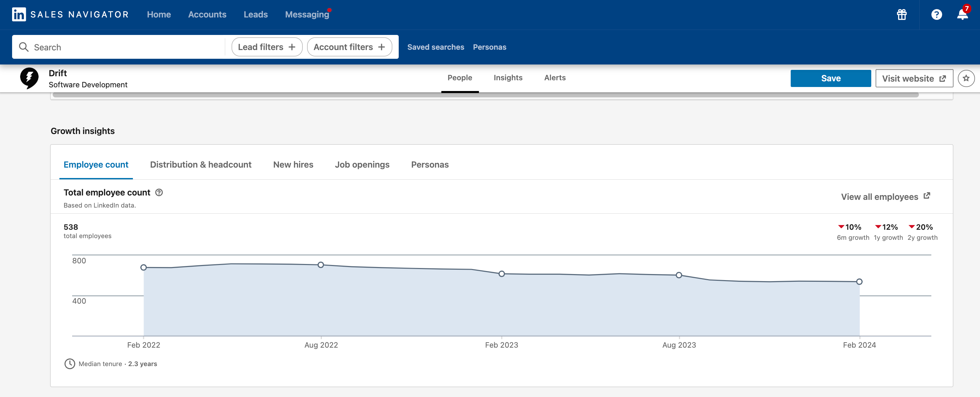
Task: Click the search magnifier icon
Action: point(23,47)
